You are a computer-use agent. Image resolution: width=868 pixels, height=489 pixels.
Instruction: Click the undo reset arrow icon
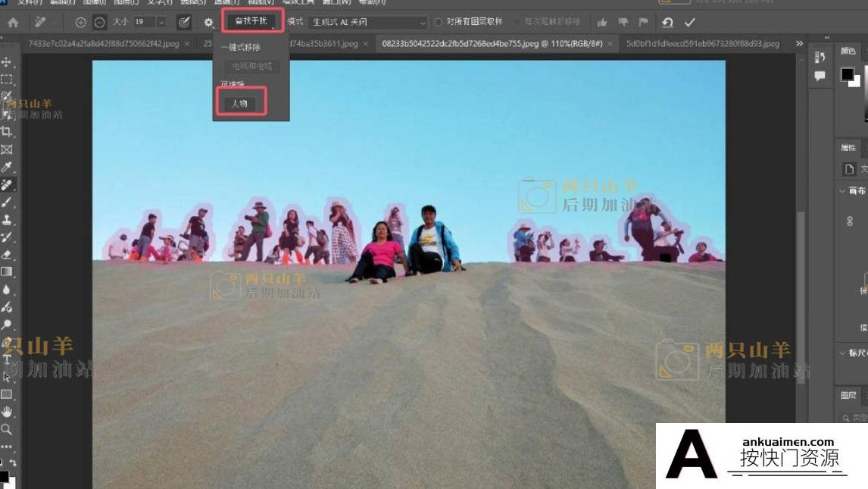click(667, 23)
